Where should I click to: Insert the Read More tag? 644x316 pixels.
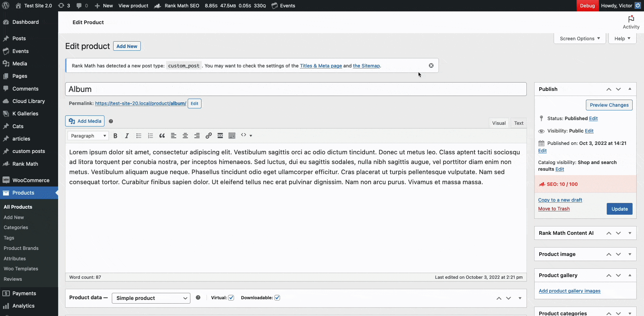pos(220,136)
